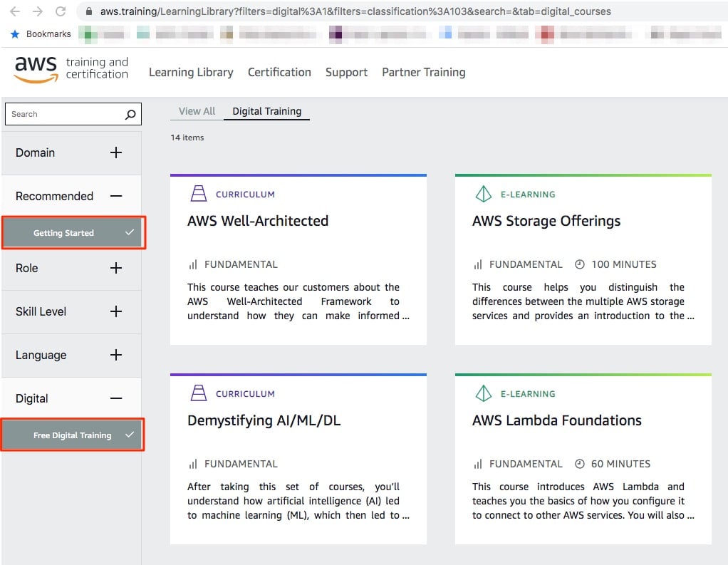Open the Certification menu item
The height and width of the screenshot is (565, 728).
[279, 72]
